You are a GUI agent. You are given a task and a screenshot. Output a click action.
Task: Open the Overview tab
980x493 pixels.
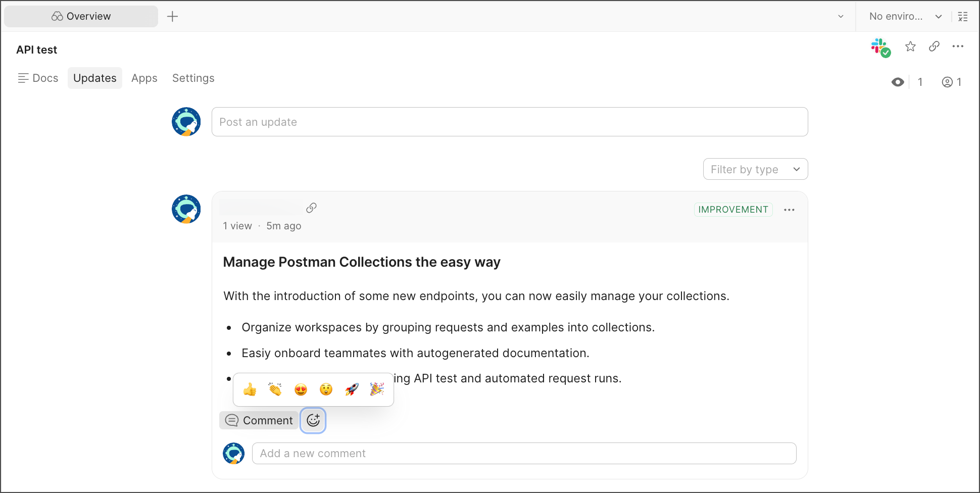81,16
